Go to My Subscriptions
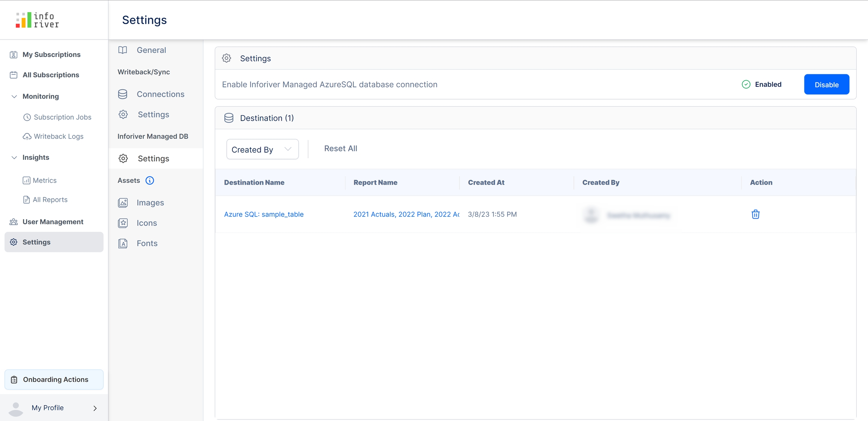This screenshot has height=421, width=868. point(51,55)
